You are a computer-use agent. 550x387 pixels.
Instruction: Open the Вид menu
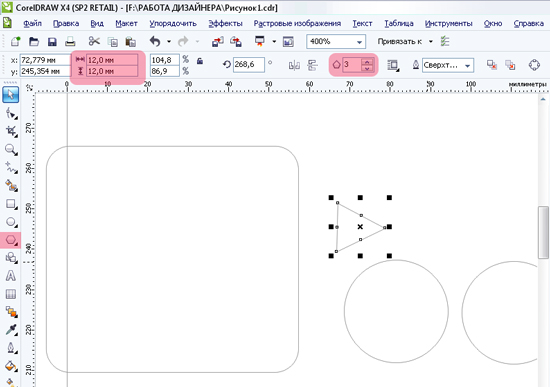(97, 24)
